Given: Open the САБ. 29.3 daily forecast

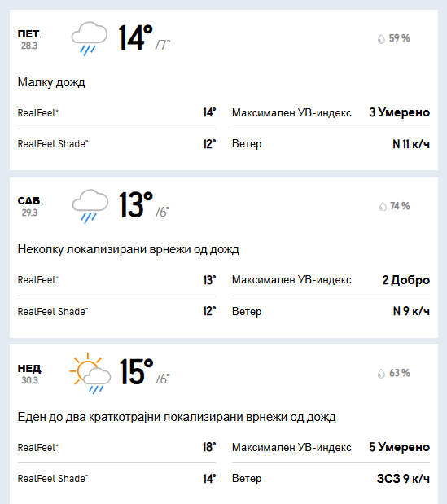Looking at the screenshot, I should coord(224,257).
